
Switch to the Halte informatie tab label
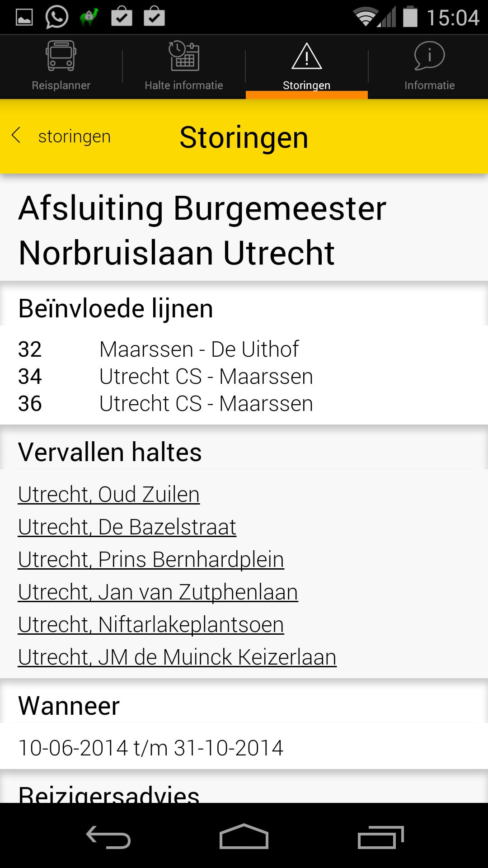tap(184, 85)
